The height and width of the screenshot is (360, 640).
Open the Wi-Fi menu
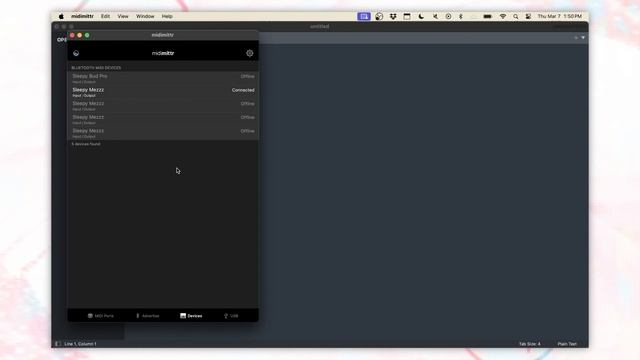coord(503,16)
